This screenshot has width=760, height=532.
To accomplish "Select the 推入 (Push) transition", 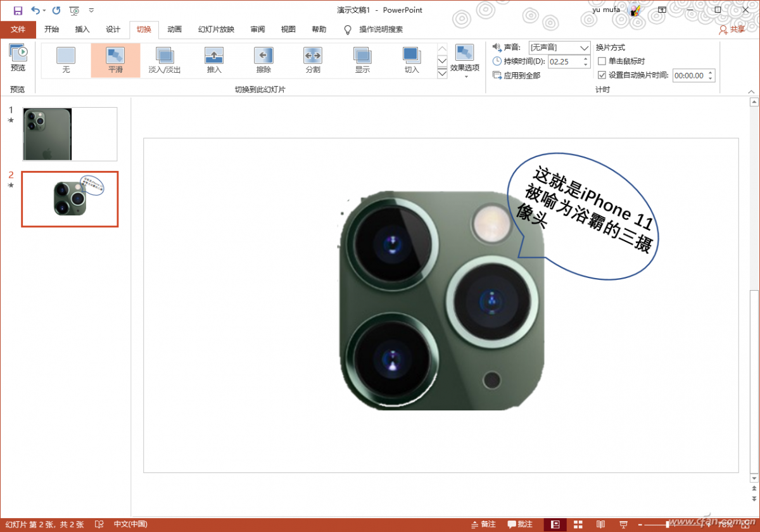I will (x=214, y=60).
